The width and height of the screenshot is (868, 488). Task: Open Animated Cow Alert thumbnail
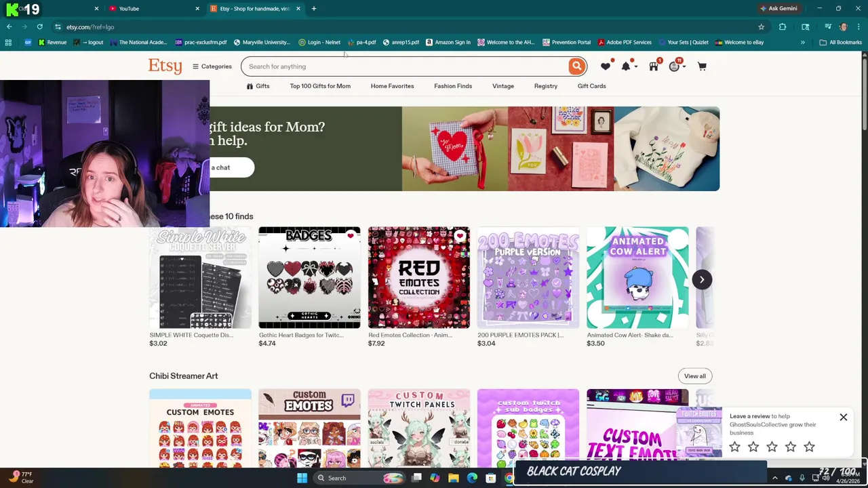[x=637, y=278]
